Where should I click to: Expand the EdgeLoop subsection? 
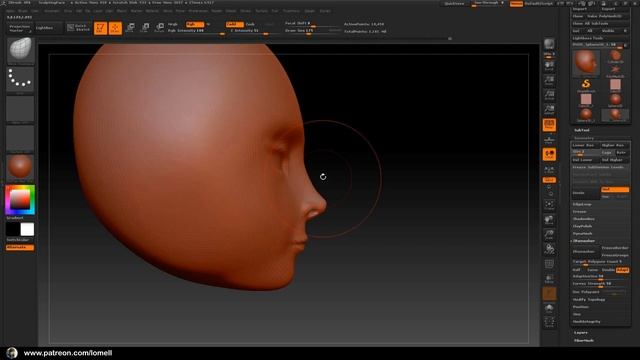[x=582, y=204]
